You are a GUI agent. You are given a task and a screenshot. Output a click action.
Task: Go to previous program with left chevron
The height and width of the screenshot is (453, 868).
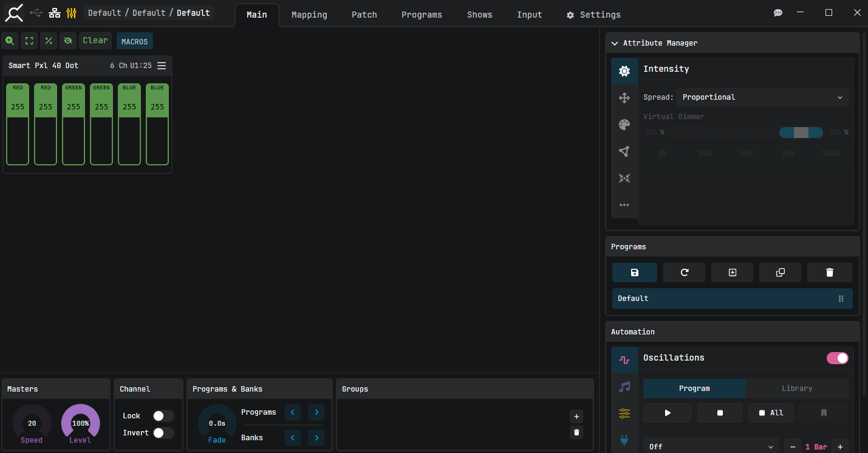[293, 412]
